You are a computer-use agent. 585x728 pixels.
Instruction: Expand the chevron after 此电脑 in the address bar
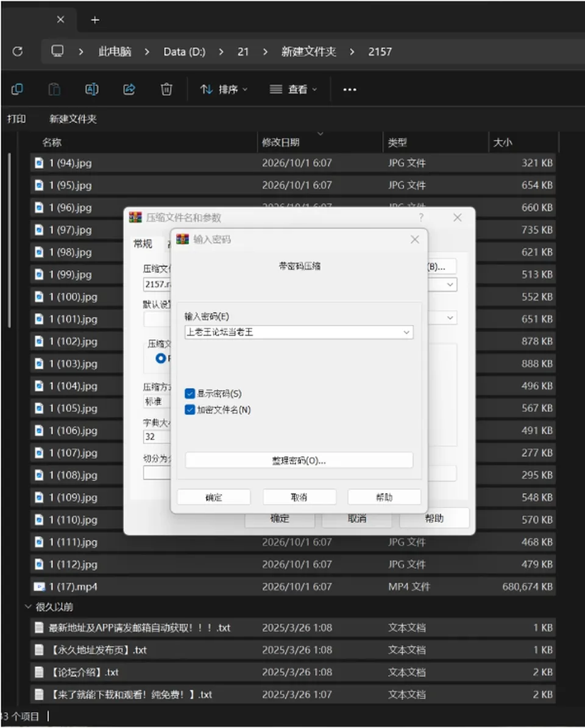(147, 52)
